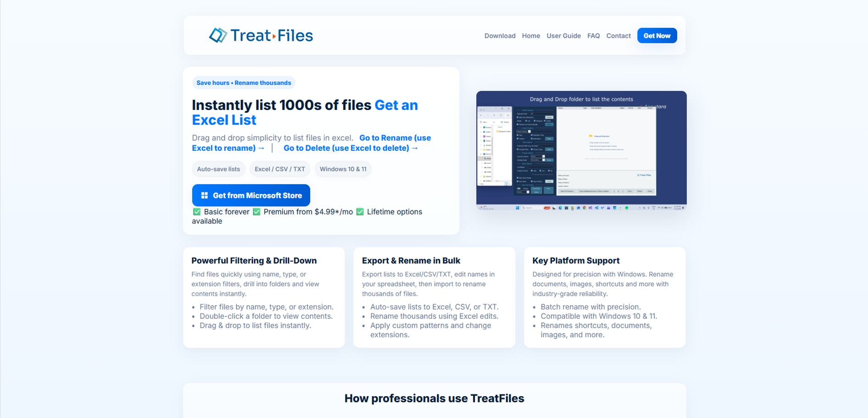Follow Go to Rename (use Excel to rename) link

[x=312, y=143]
